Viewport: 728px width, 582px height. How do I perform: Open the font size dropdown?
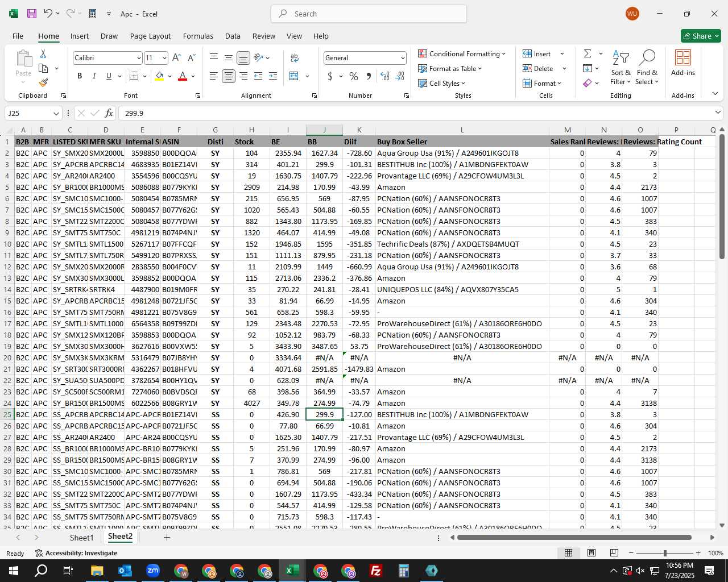(164, 58)
